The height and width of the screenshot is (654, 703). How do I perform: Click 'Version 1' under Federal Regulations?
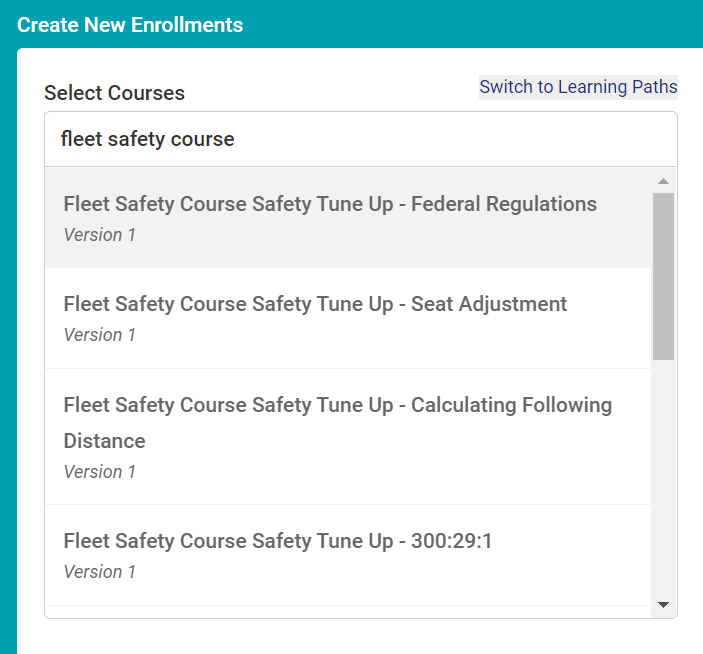(x=100, y=235)
